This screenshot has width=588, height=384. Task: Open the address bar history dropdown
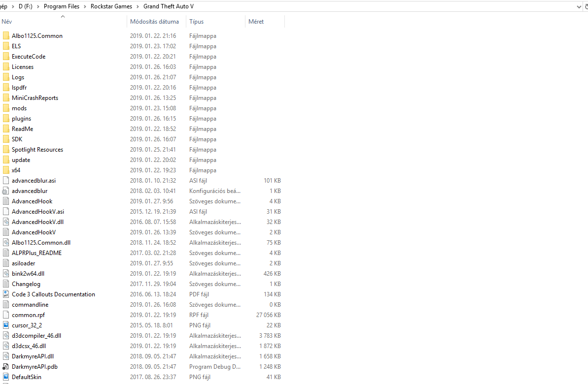579,6
